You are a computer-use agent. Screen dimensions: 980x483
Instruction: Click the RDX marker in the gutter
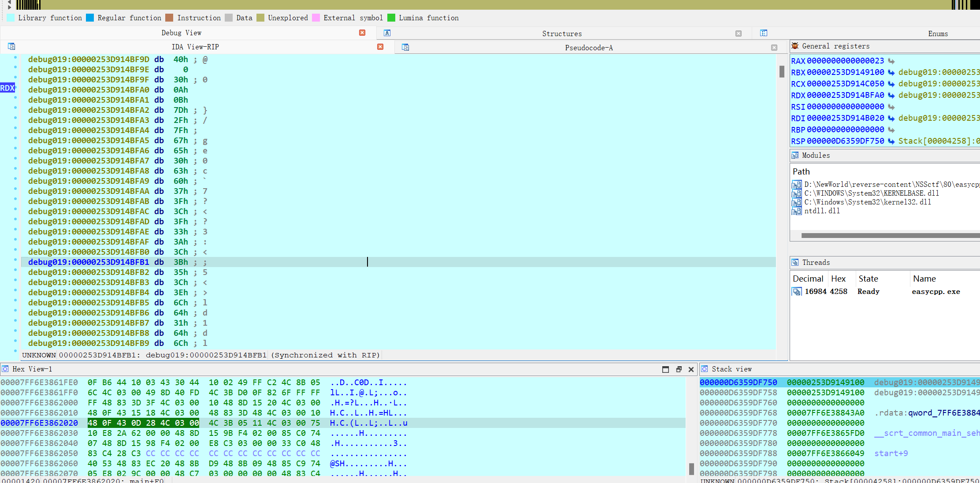click(7, 88)
